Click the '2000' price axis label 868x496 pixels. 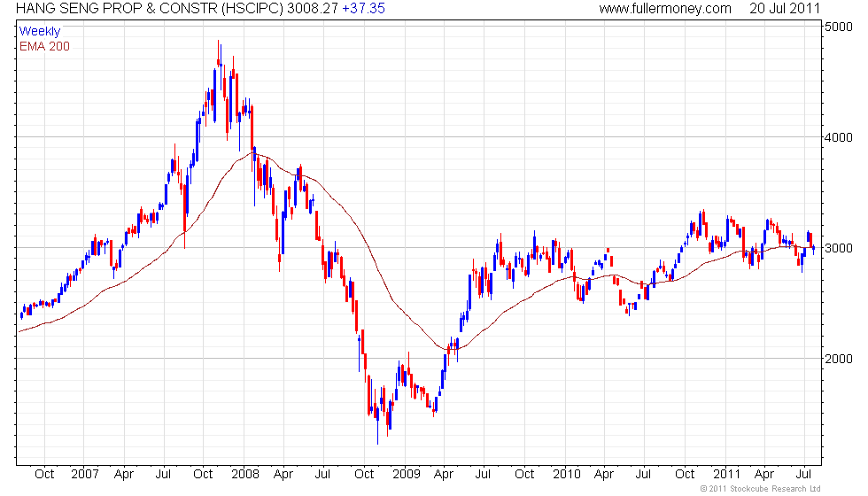coord(838,359)
